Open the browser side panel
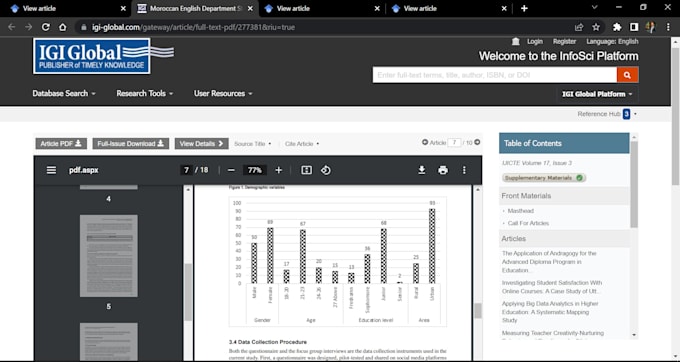The width and height of the screenshot is (680, 362). click(x=634, y=27)
